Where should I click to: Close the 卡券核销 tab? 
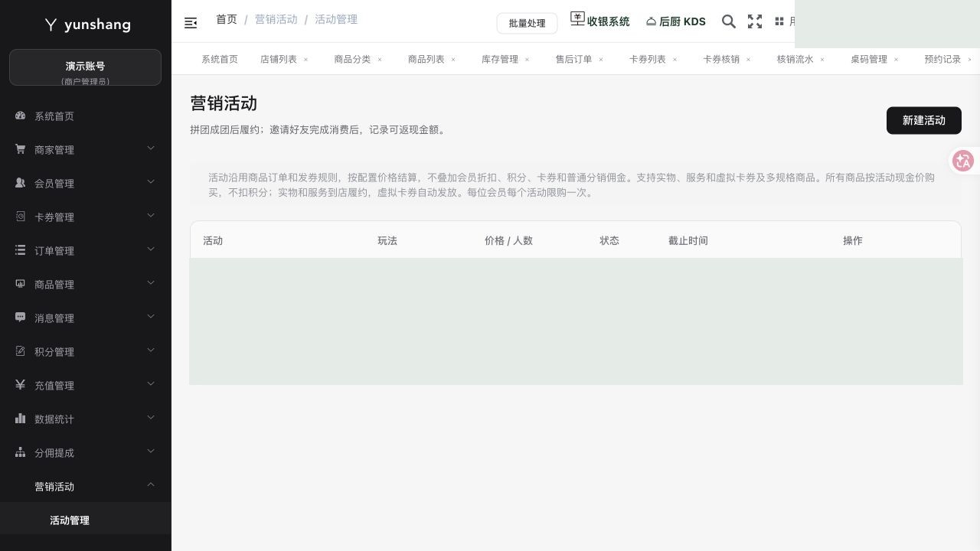749,59
